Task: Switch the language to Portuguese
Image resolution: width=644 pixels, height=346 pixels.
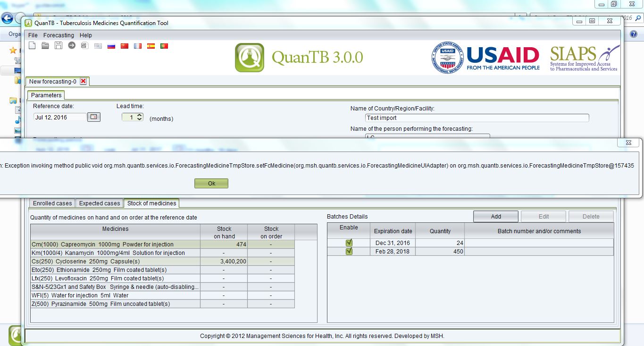Action: point(164,46)
